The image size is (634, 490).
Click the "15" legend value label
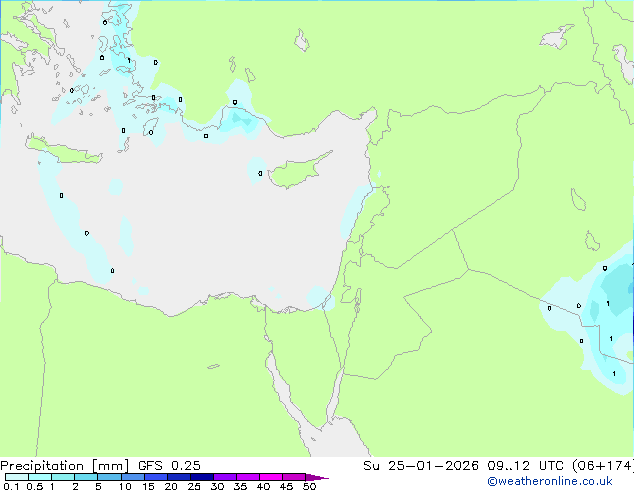click(x=148, y=486)
